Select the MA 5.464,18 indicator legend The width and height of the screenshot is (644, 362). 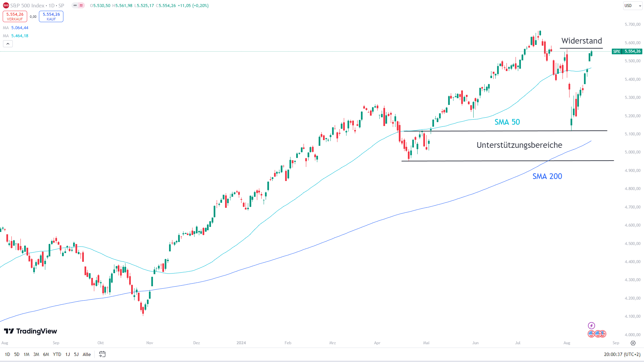[16, 36]
